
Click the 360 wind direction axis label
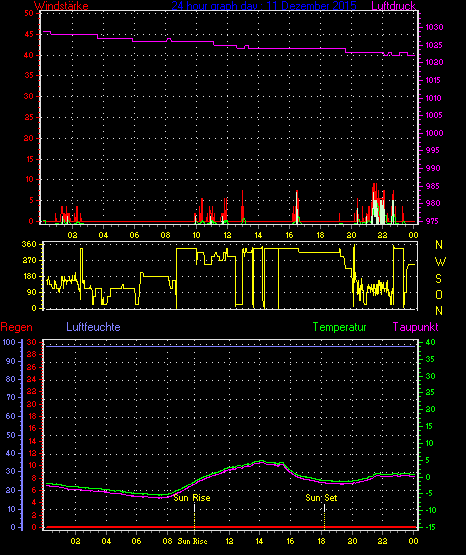click(29, 244)
